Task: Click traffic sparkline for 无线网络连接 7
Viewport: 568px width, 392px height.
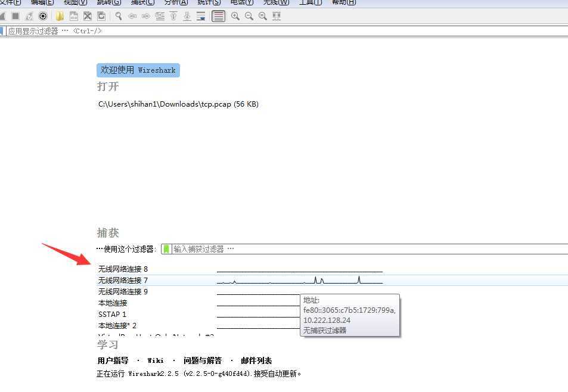Action: [x=300, y=280]
